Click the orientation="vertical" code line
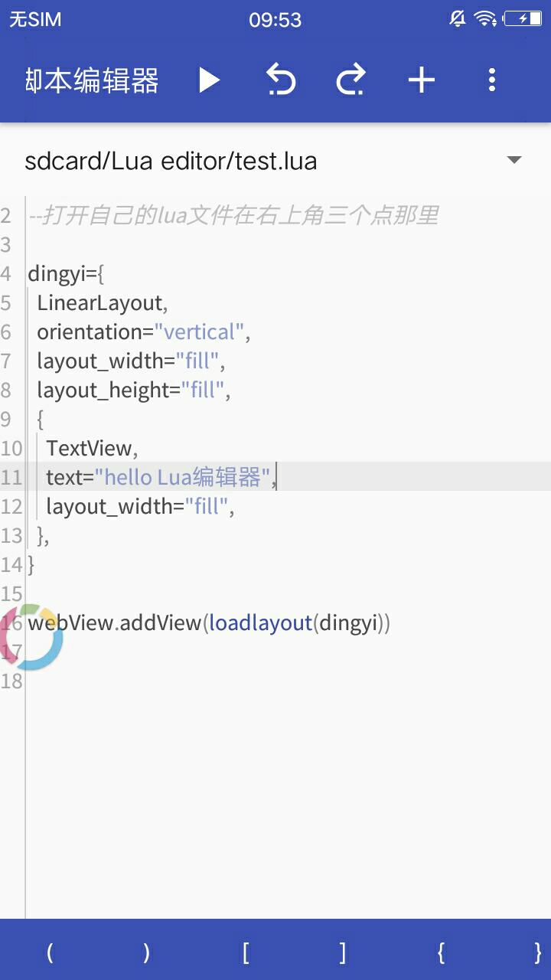Viewport: 551px width, 980px height. [x=143, y=332]
